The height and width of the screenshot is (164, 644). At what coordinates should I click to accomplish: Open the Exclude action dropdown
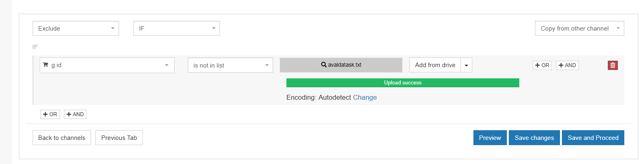76,29
